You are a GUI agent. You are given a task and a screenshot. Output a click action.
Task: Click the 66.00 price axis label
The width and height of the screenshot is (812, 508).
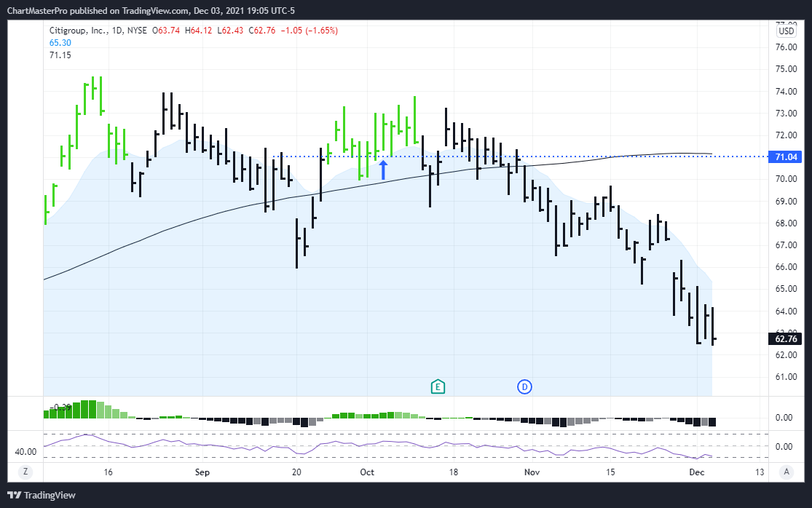point(786,267)
